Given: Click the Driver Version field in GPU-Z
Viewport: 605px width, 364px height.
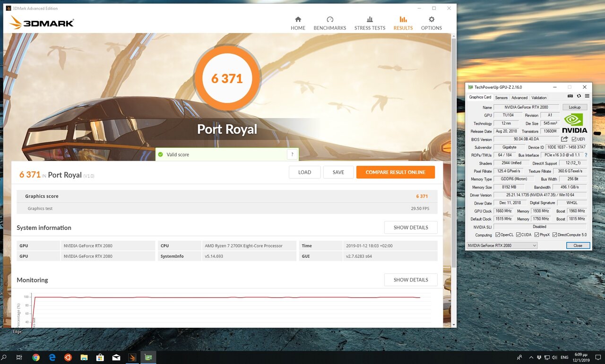Looking at the screenshot, I should click(x=541, y=195).
